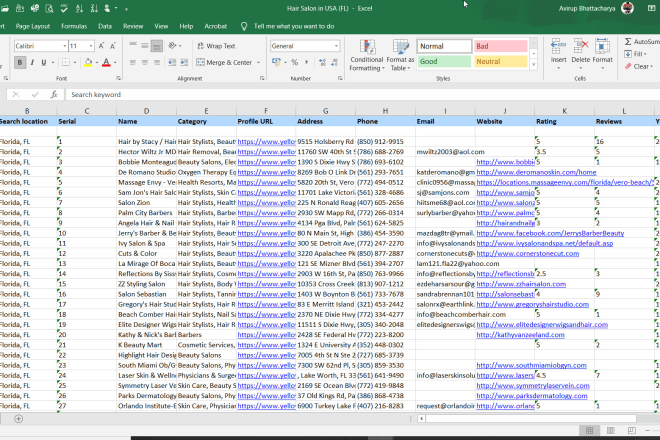Click the Open folder icon in the Quick Access Toolbar
This screenshot has height=440, width=660.
pos(4,8)
